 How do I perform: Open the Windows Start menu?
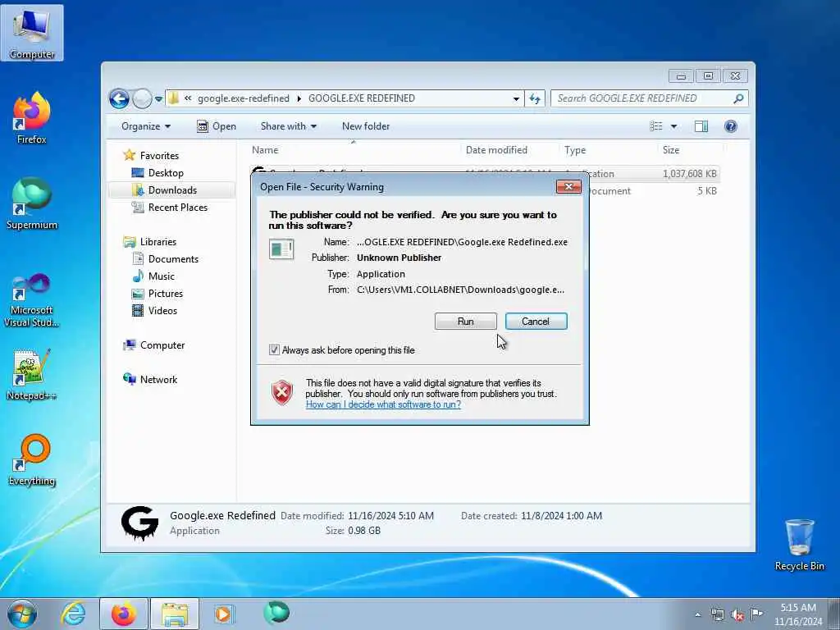coord(22,614)
